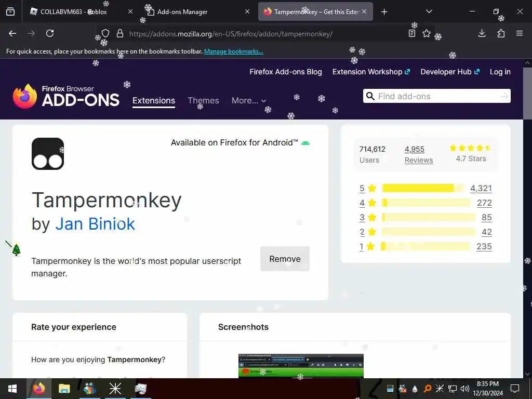Click the site security padlock icon
The width and height of the screenshot is (532, 399).
click(x=120, y=33)
